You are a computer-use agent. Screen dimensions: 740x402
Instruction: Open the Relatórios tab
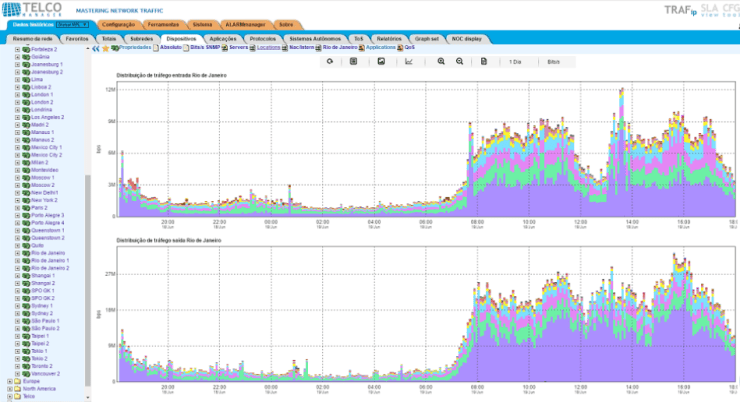click(389, 39)
